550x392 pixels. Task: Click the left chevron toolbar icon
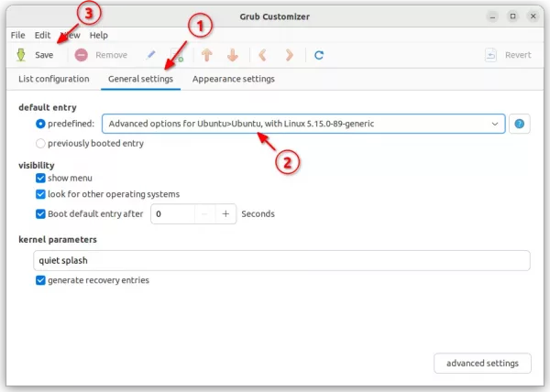click(x=262, y=55)
